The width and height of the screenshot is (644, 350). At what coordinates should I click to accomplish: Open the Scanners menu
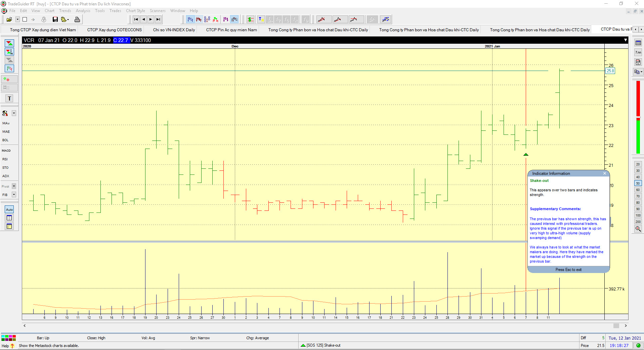[158, 11]
